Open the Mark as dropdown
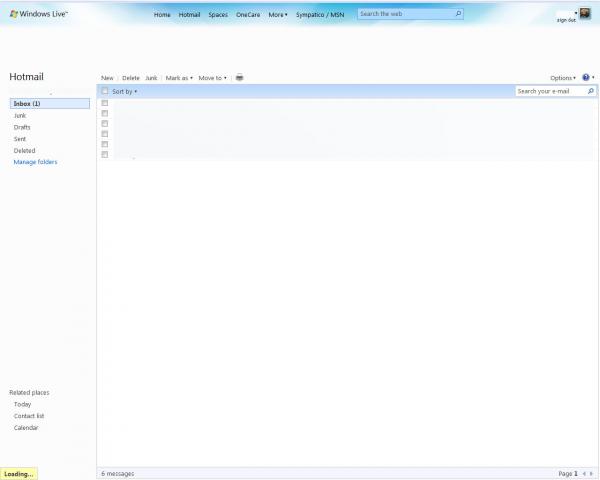This screenshot has height=480, width=600. tap(179, 78)
